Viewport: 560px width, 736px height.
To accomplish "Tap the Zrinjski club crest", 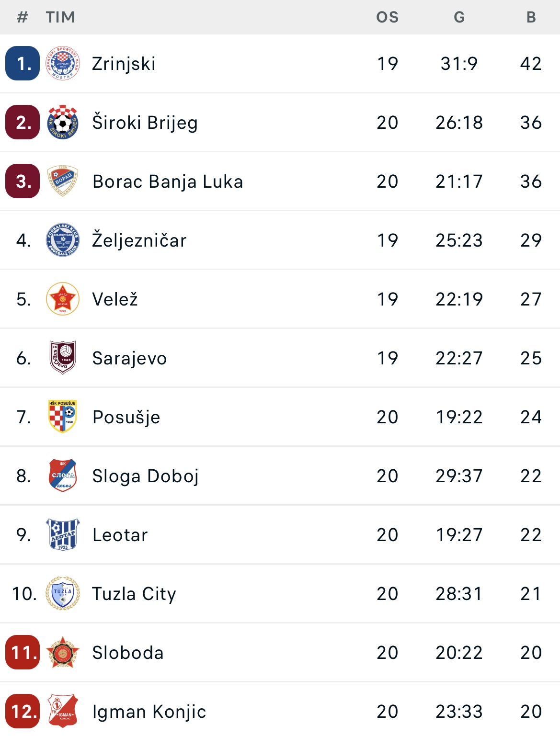I will 63,63.
